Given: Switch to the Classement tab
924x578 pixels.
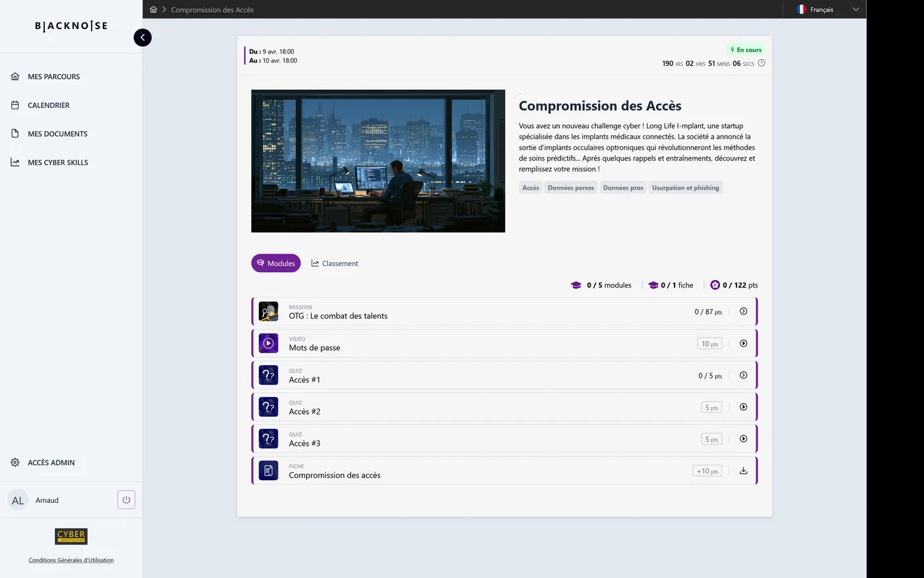Looking at the screenshot, I should [335, 263].
